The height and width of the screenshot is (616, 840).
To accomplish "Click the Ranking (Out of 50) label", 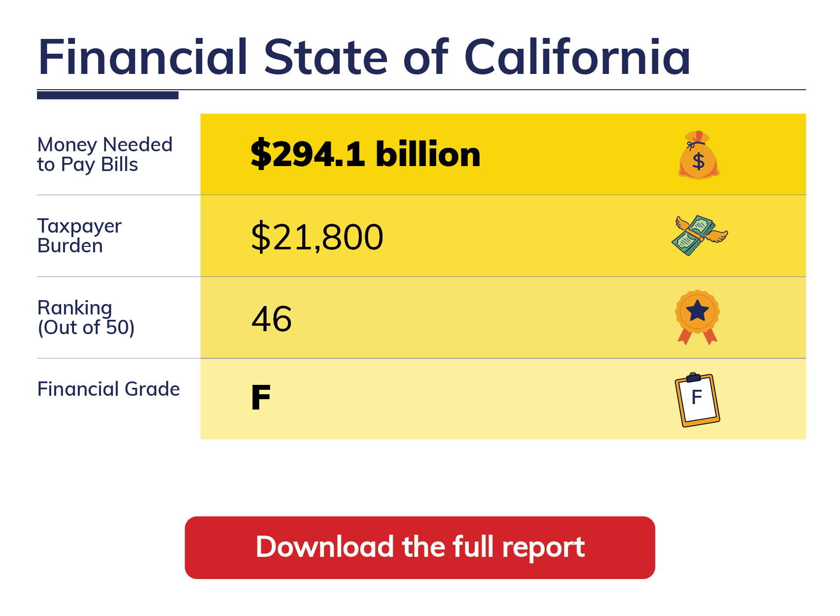I will click(x=86, y=317).
